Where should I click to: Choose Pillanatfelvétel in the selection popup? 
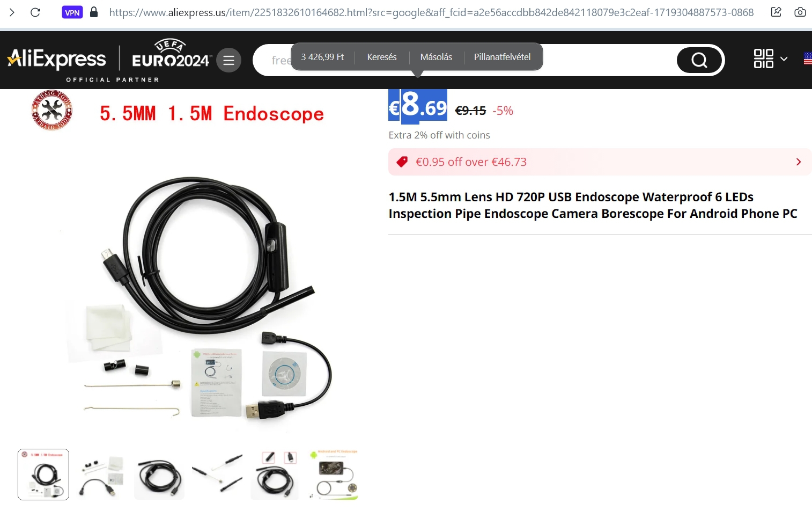click(x=503, y=57)
